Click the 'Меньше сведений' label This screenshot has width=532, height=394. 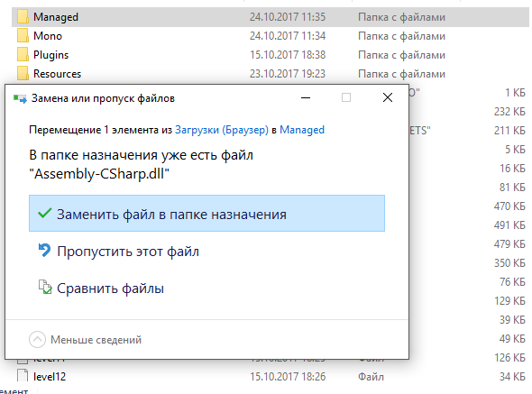click(x=96, y=340)
